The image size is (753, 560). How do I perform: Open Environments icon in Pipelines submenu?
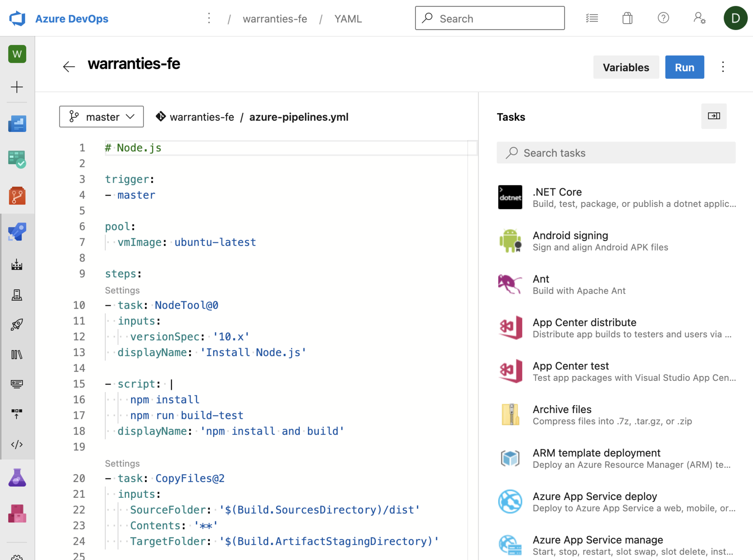click(x=17, y=265)
